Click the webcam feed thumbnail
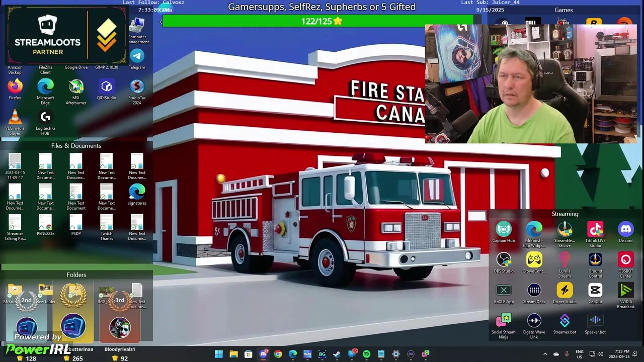Viewport: 644px width, 362px height. click(x=531, y=84)
